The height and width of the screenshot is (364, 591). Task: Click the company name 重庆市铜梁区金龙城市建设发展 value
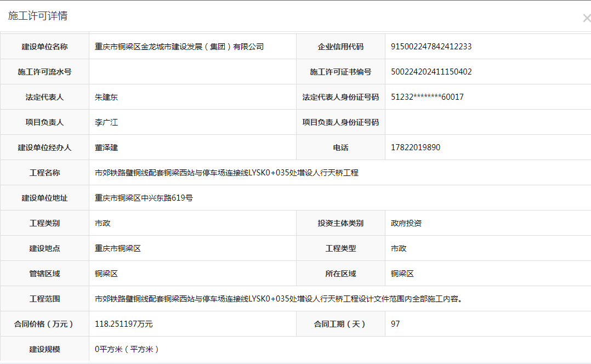(179, 47)
